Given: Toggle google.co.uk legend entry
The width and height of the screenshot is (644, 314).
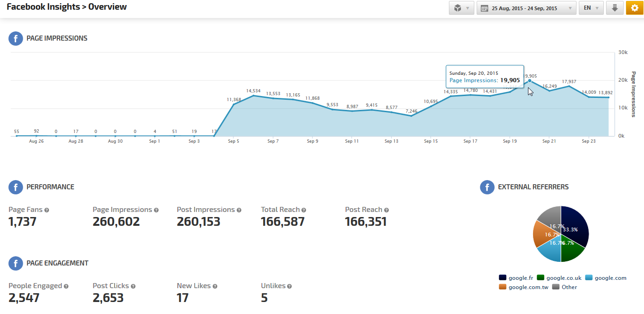Looking at the screenshot, I should click(x=564, y=278).
